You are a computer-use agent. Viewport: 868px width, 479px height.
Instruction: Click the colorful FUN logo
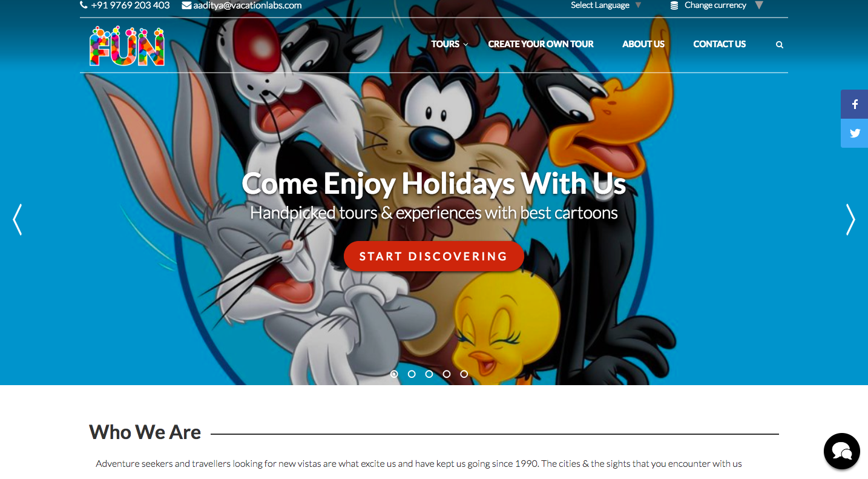click(127, 45)
